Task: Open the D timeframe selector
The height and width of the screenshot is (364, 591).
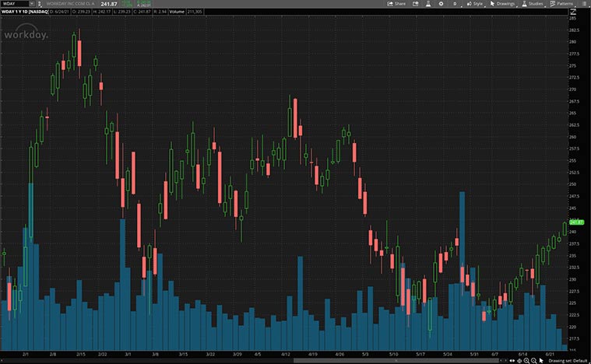Action: [x=455, y=4]
